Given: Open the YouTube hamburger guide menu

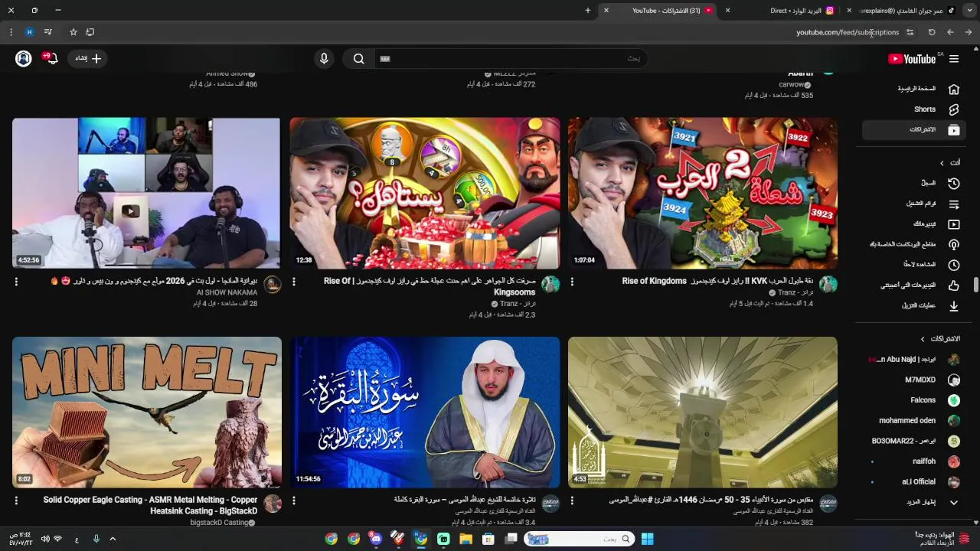Looking at the screenshot, I should 954,59.
